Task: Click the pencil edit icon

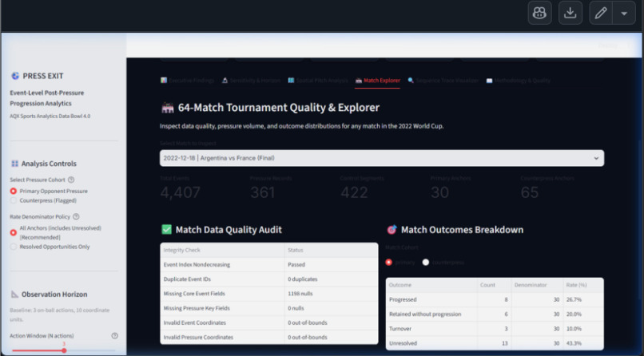Action: coord(601,13)
